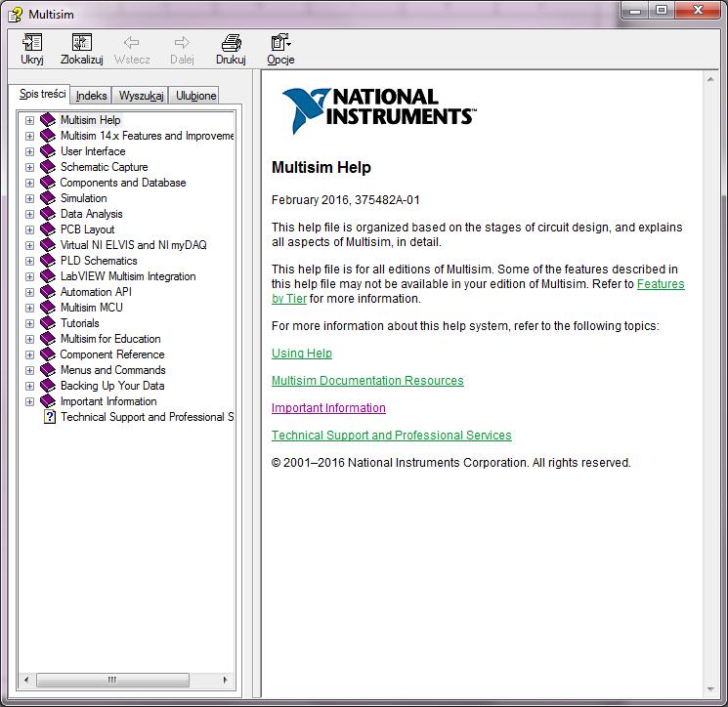
Task: Click the book icon beside Multisim MCU
Action: pos(48,308)
